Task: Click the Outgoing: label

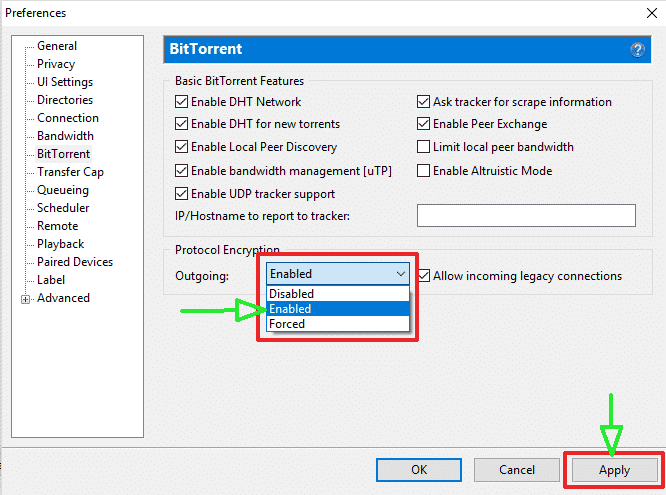Action: click(202, 276)
